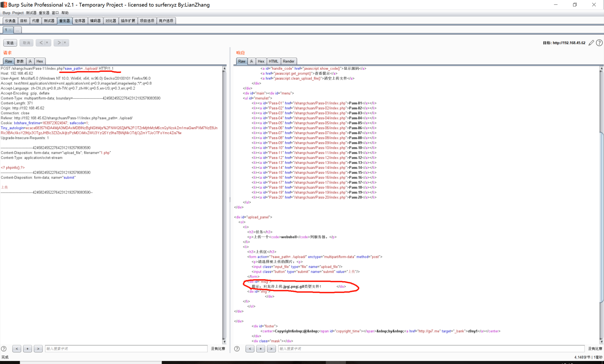Open the Project menu

pos(18,13)
